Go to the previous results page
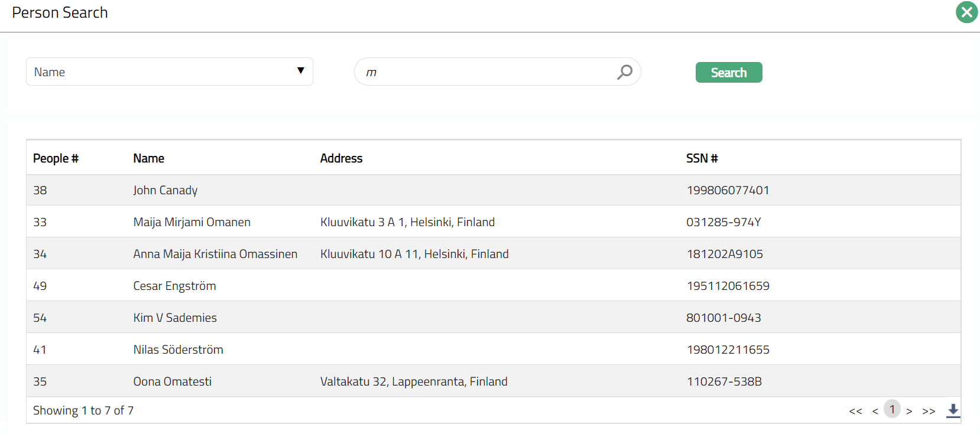980x434 pixels. click(x=875, y=411)
